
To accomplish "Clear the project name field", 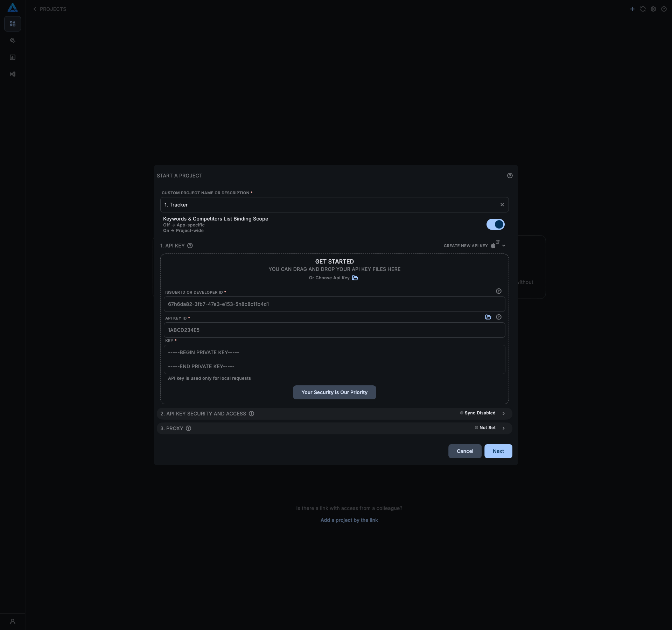I will click(x=502, y=205).
